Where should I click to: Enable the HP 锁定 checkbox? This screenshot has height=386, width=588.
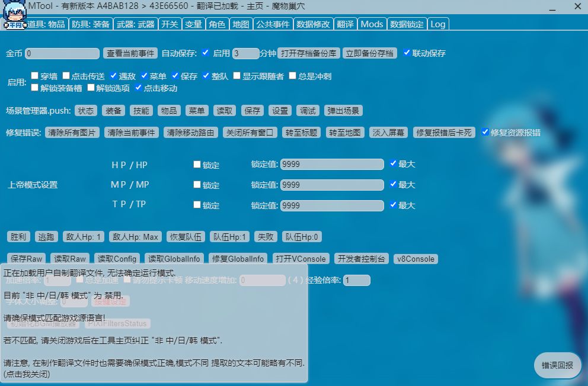(197, 165)
